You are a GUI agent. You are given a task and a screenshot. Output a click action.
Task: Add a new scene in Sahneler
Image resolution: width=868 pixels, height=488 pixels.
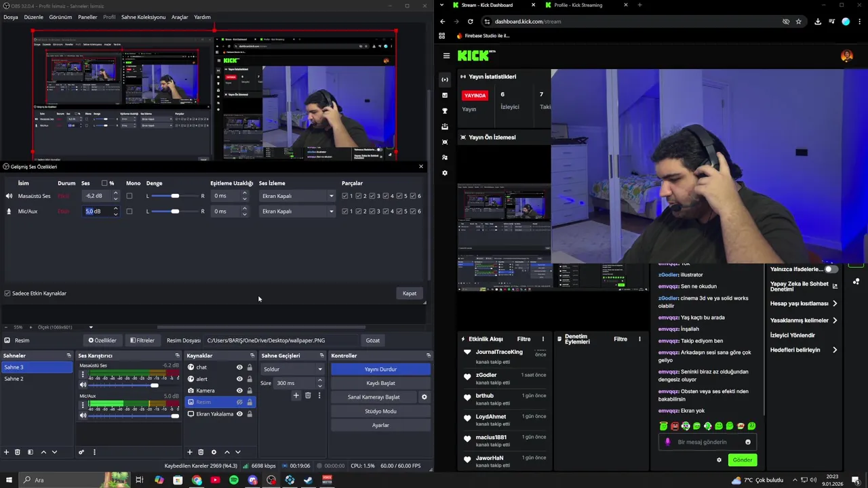click(x=7, y=452)
